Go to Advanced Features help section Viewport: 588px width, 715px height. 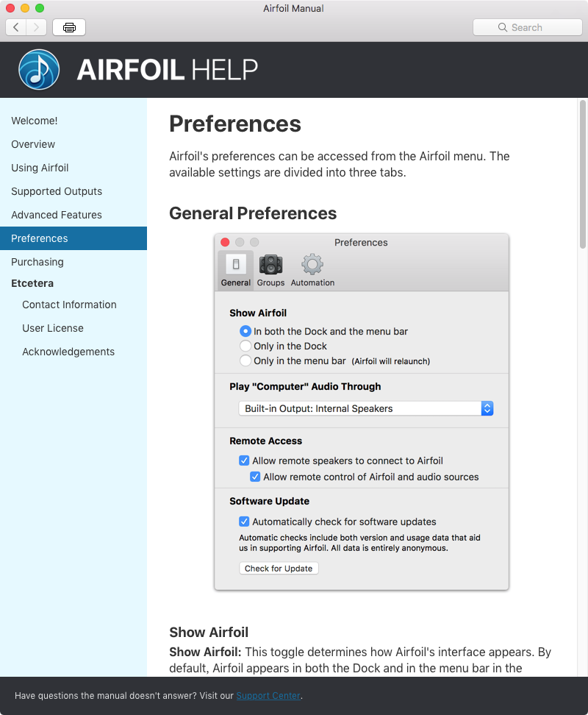coord(57,215)
